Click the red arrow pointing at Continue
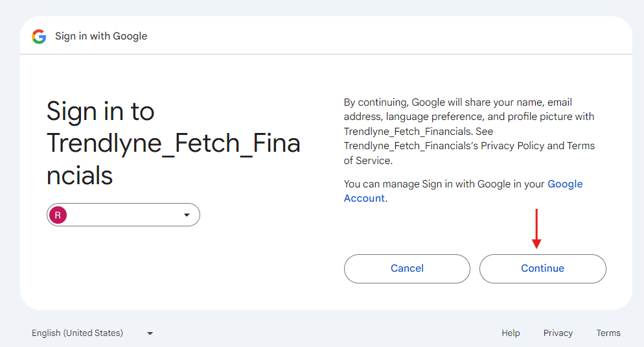The height and width of the screenshot is (347, 644). point(536,228)
